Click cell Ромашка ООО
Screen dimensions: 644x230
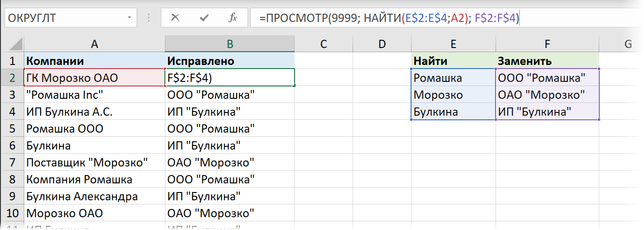(95, 128)
